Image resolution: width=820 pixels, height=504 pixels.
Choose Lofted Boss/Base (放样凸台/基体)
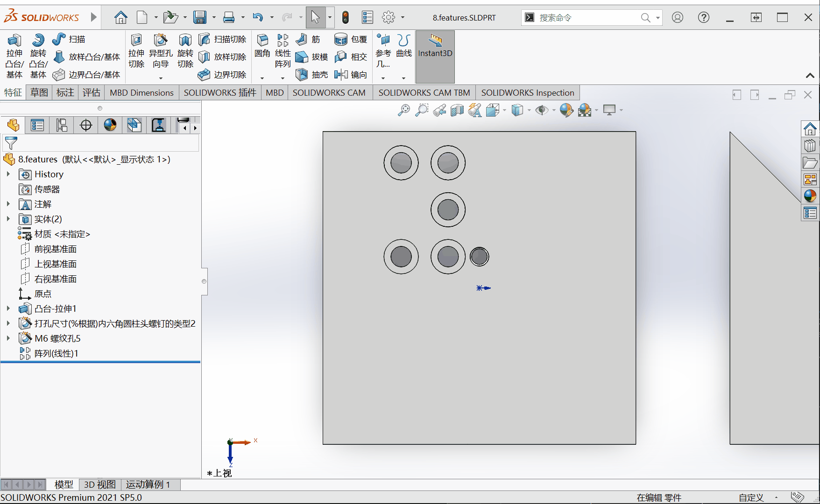click(87, 57)
